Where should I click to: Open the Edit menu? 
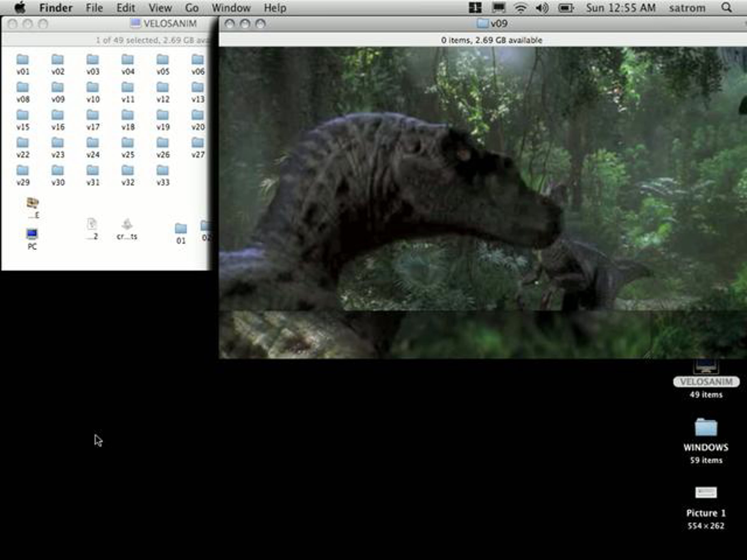pyautogui.click(x=126, y=8)
